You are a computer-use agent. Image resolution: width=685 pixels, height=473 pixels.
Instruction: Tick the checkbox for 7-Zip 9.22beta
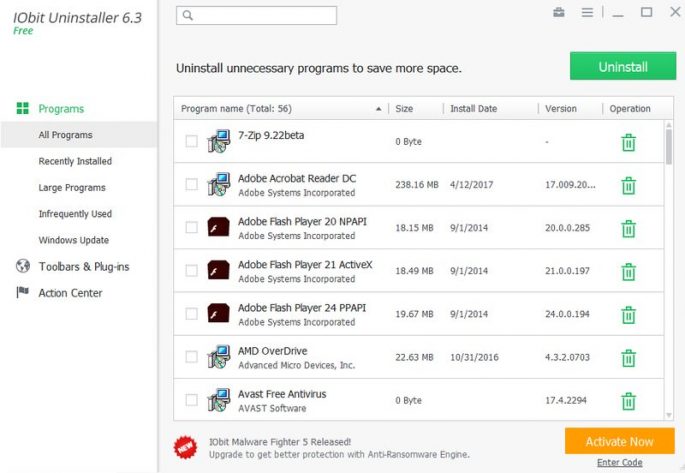[191, 142]
